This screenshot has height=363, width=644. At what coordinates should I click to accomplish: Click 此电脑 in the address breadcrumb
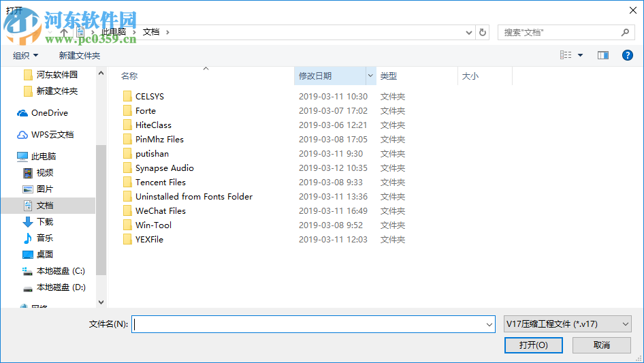(x=114, y=32)
